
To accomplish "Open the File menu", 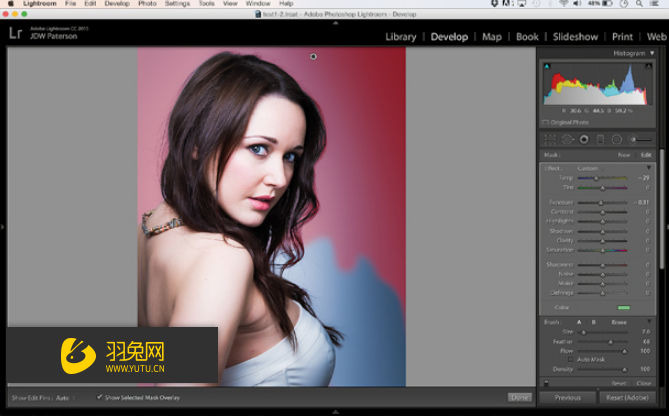I will tap(70, 3).
